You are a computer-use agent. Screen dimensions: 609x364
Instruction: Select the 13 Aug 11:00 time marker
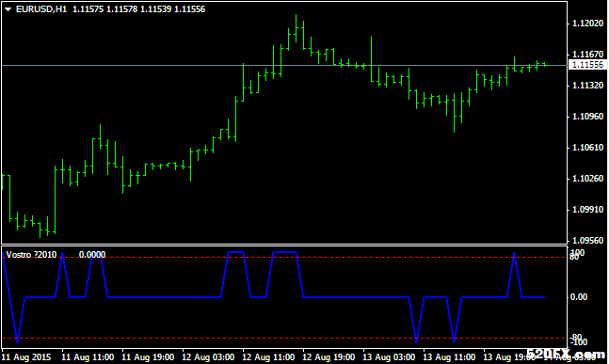(449, 357)
